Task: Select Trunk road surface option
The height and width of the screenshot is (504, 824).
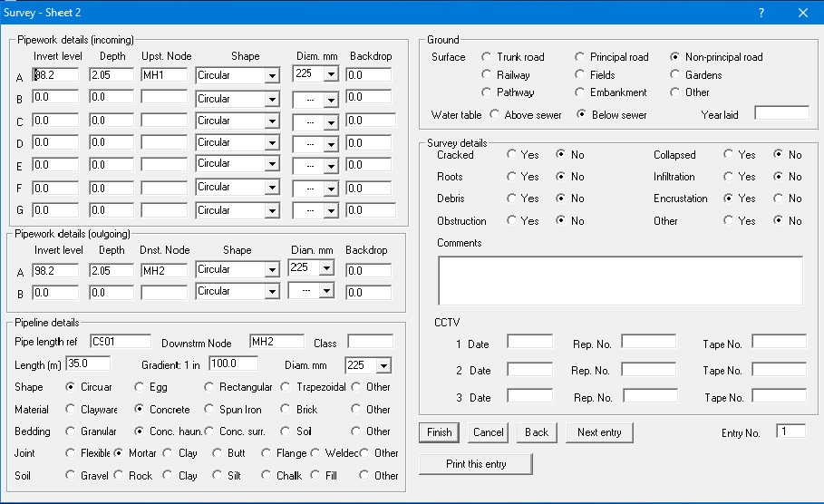Action: coord(513,57)
